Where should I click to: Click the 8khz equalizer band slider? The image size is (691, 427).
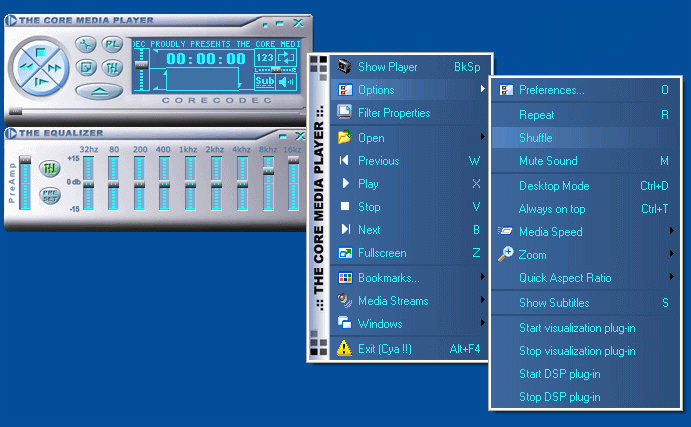pos(268,183)
